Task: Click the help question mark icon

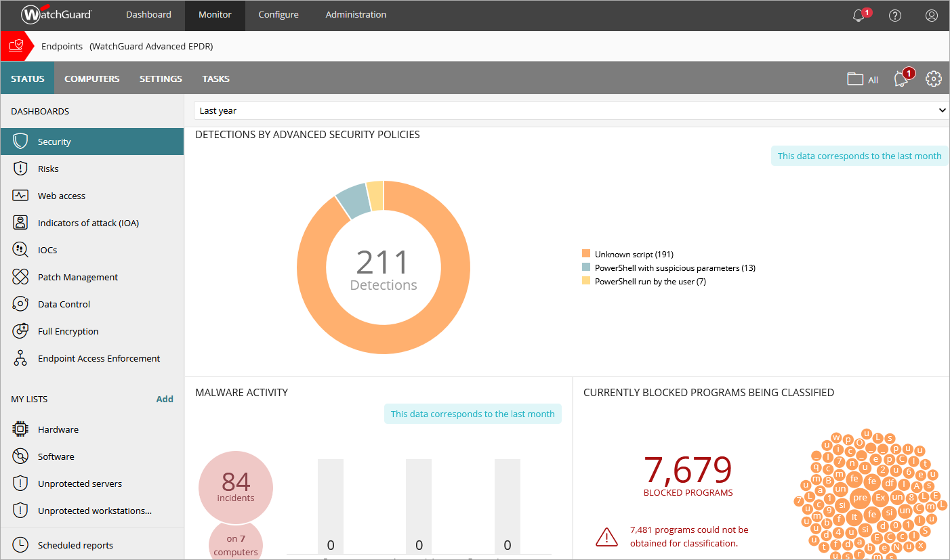Action: pyautogui.click(x=895, y=16)
